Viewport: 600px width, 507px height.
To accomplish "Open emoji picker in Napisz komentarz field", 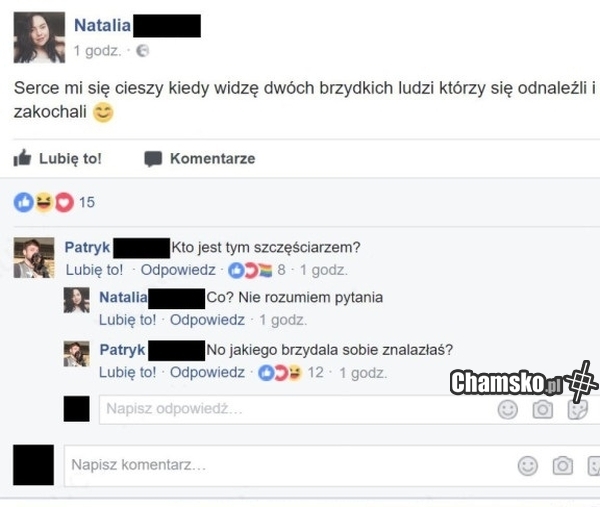I will click(x=528, y=466).
